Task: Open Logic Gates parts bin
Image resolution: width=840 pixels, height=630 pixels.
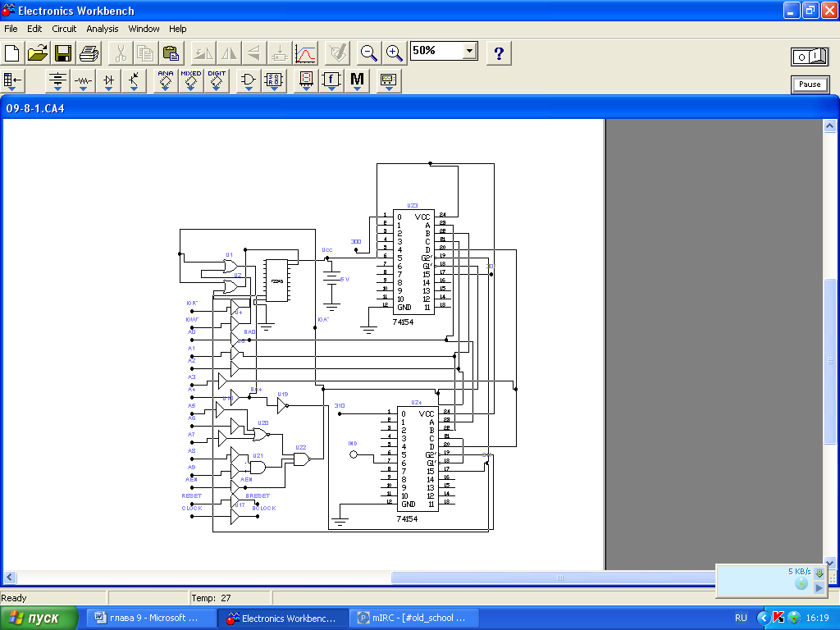Action: point(249,80)
